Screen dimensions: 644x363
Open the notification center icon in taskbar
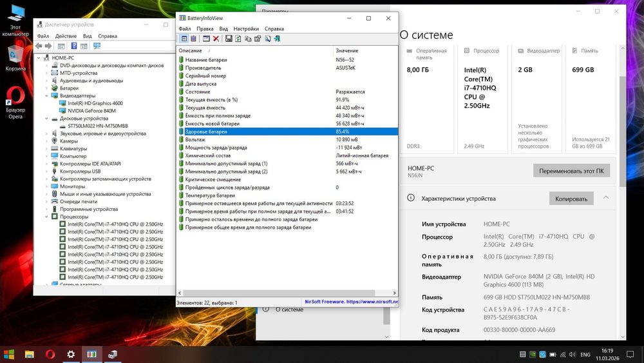click(x=630, y=355)
